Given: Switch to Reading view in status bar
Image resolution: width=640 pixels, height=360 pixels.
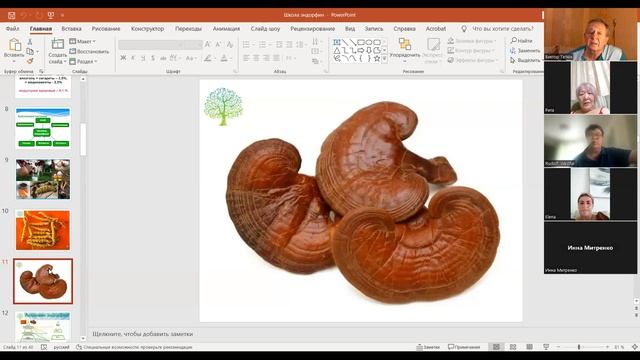Looking at the screenshot, I should pos(529,347).
